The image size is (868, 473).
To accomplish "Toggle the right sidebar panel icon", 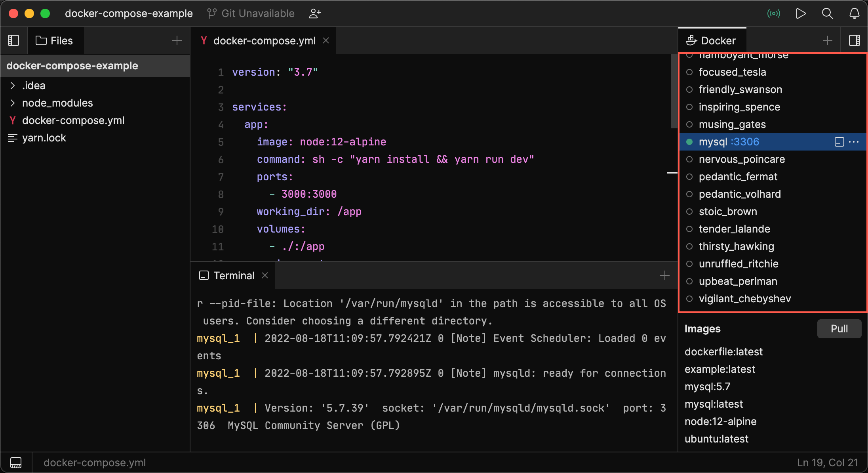I will click(x=854, y=40).
